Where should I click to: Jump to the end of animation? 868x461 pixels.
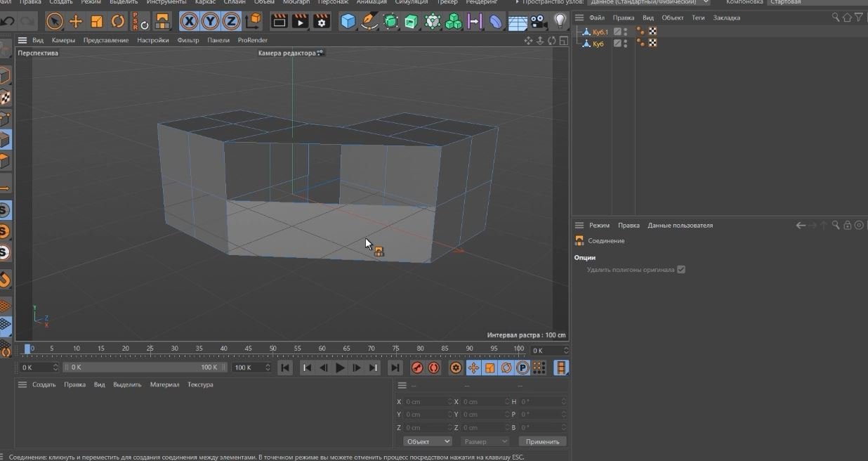click(x=395, y=368)
